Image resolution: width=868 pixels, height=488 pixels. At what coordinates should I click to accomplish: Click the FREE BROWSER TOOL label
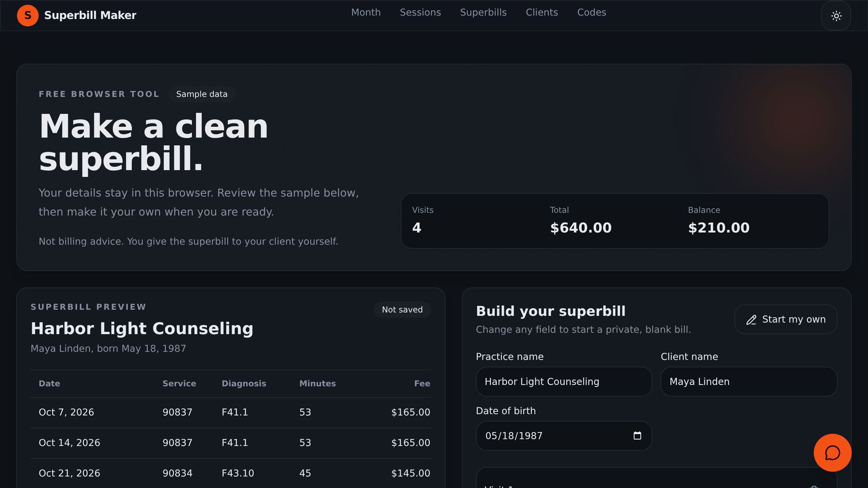pyautogui.click(x=99, y=94)
